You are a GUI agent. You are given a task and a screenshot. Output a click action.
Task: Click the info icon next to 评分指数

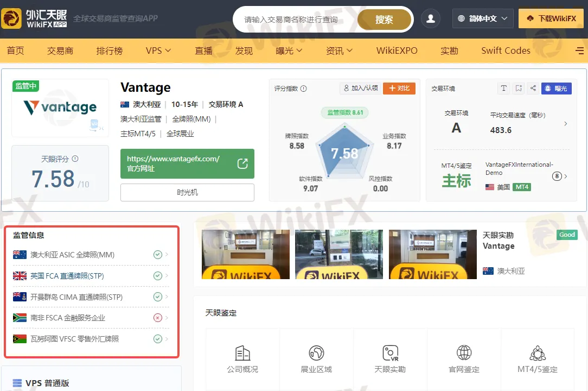pos(304,89)
